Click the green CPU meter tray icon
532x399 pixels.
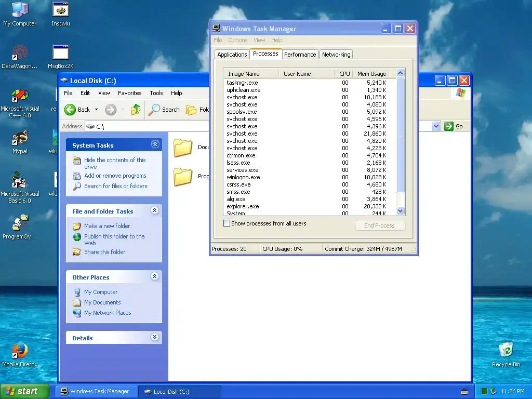(x=484, y=391)
